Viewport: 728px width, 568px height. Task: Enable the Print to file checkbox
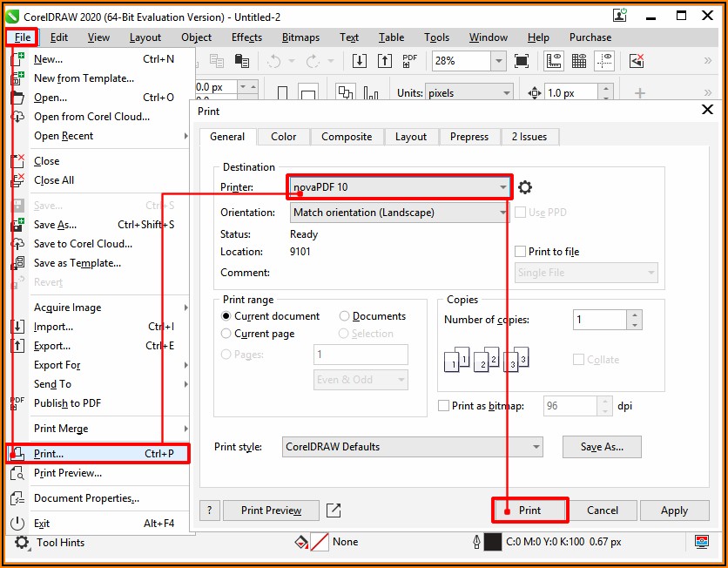coord(521,252)
